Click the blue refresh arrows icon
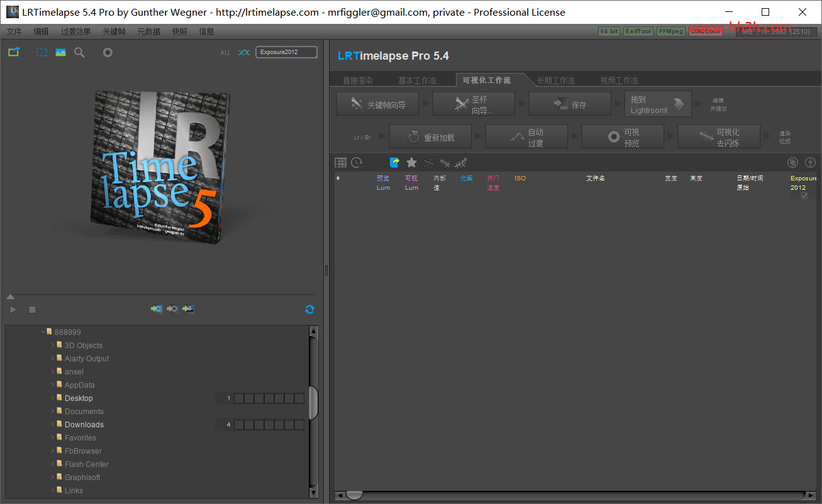The height and width of the screenshot is (504, 822). 309,310
